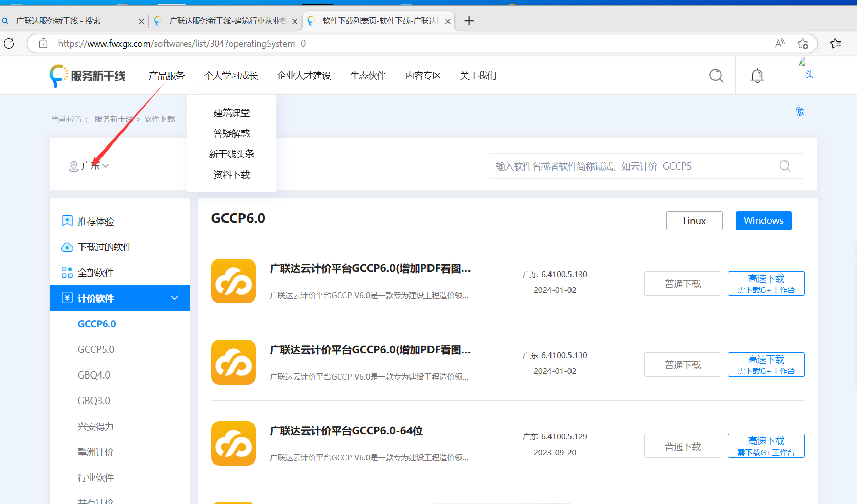Filter by Linux operating system
Viewport: 857px width, 504px height.
pyautogui.click(x=695, y=221)
